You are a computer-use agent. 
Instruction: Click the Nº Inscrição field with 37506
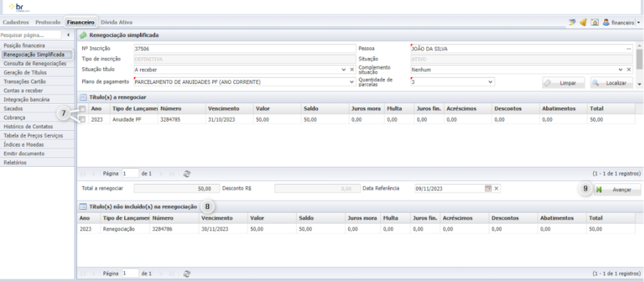tap(244, 49)
